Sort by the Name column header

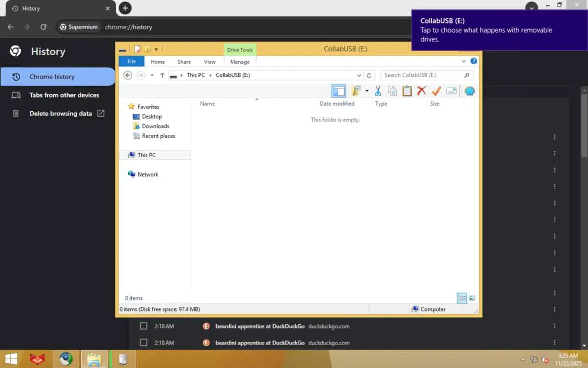click(x=207, y=103)
